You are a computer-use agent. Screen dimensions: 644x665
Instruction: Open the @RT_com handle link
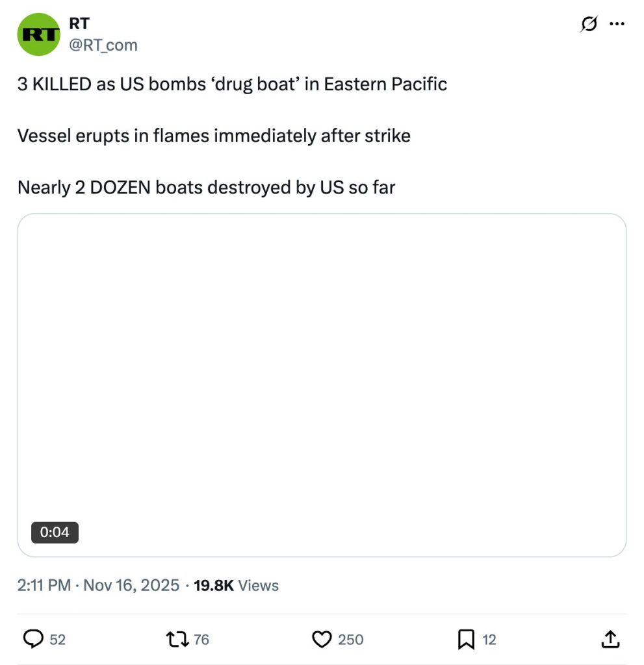(x=103, y=44)
